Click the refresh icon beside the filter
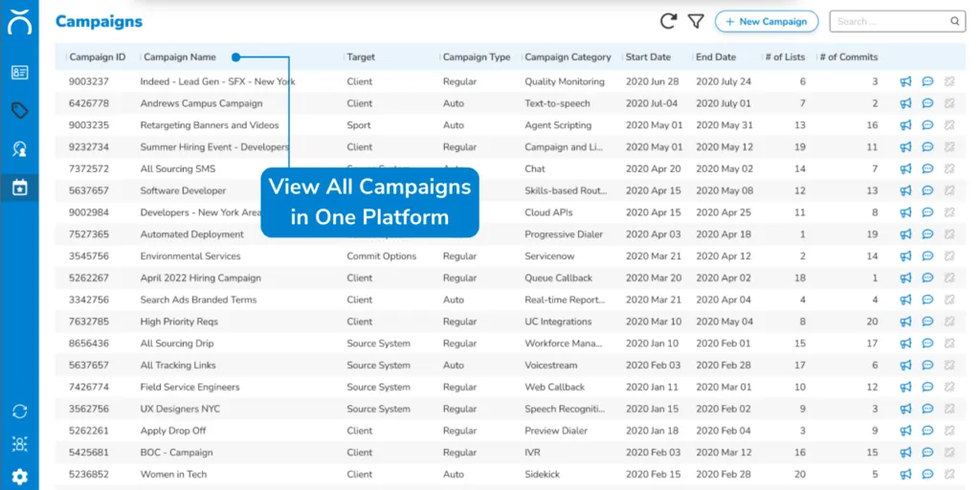 pos(668,21)
